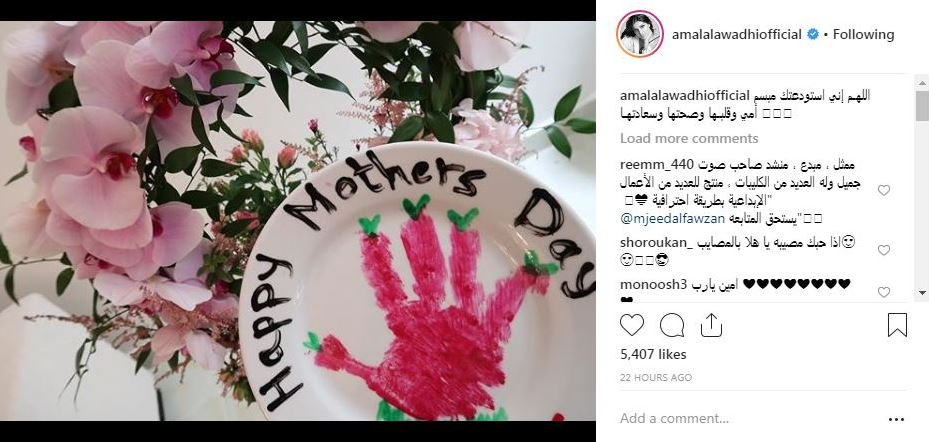Like the monoosh3 comment
929x442 pixels.
click(883, 292)
